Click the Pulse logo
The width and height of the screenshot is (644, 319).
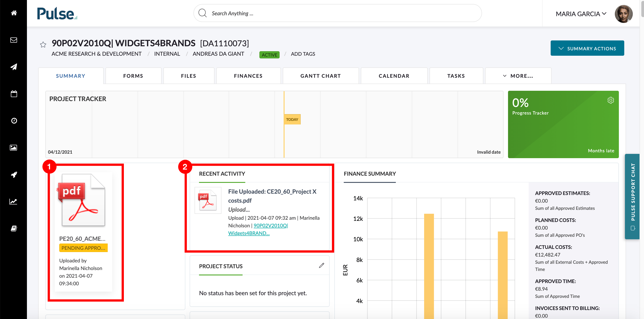pos(57,13)
